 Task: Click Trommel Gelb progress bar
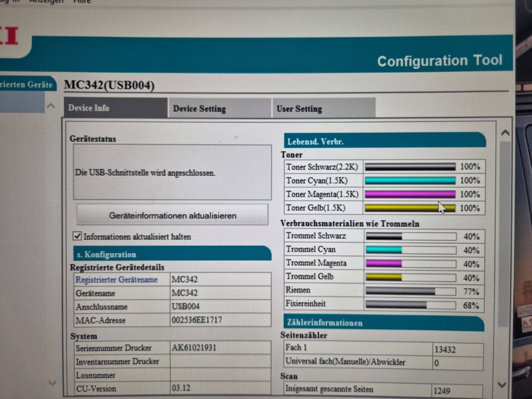coord(411,278)
